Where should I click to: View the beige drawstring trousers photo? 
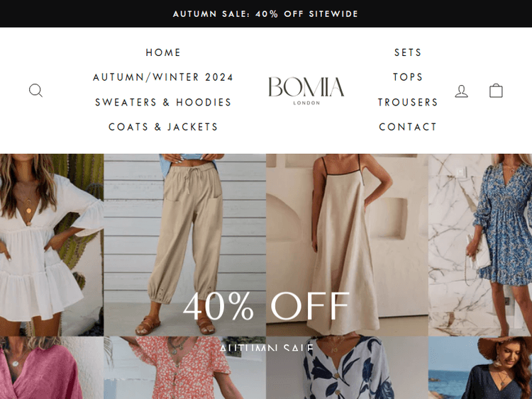pos(185,245)
